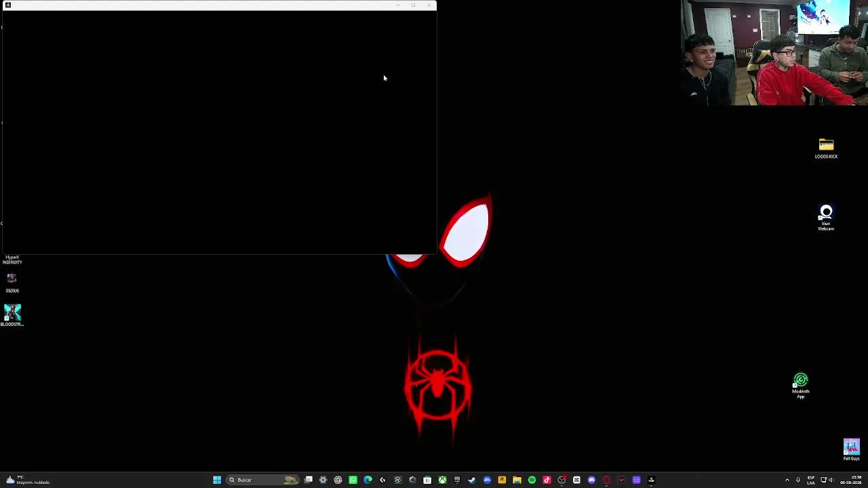The height and width of the screenshot is (488, 868).
Task: Open Settings gear in the taskbar
Action: pos(323,480)
